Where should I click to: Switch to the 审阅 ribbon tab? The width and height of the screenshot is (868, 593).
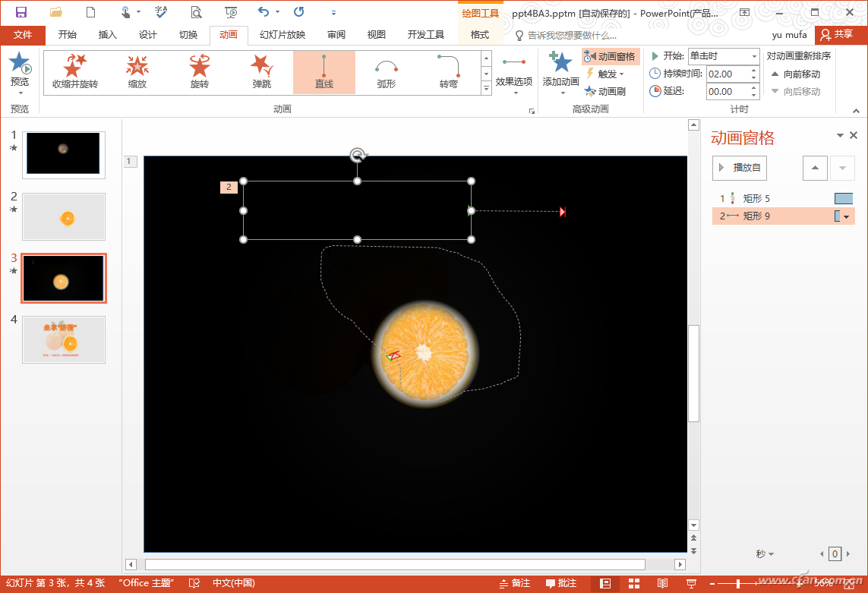tap(336, 34)
